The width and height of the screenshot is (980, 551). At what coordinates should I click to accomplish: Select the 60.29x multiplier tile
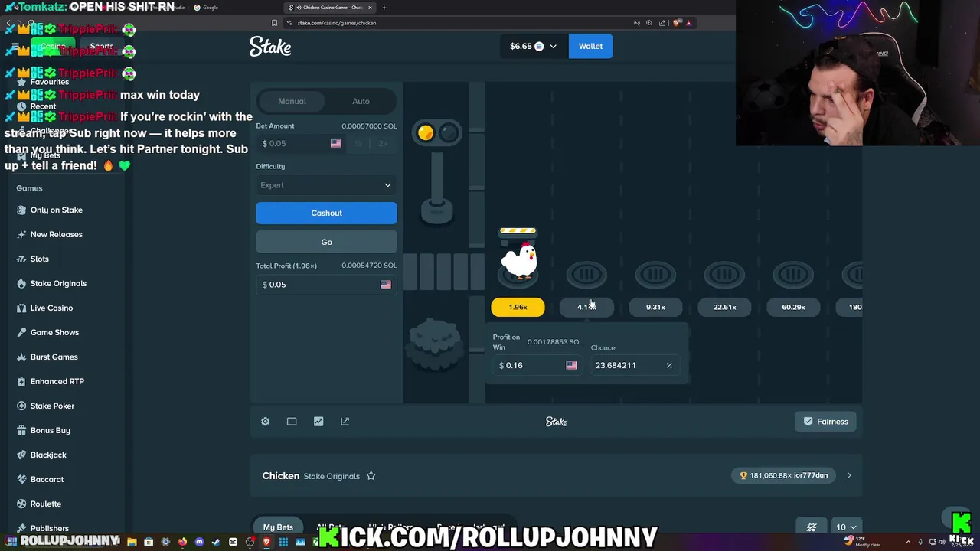[x=793, y=307]
